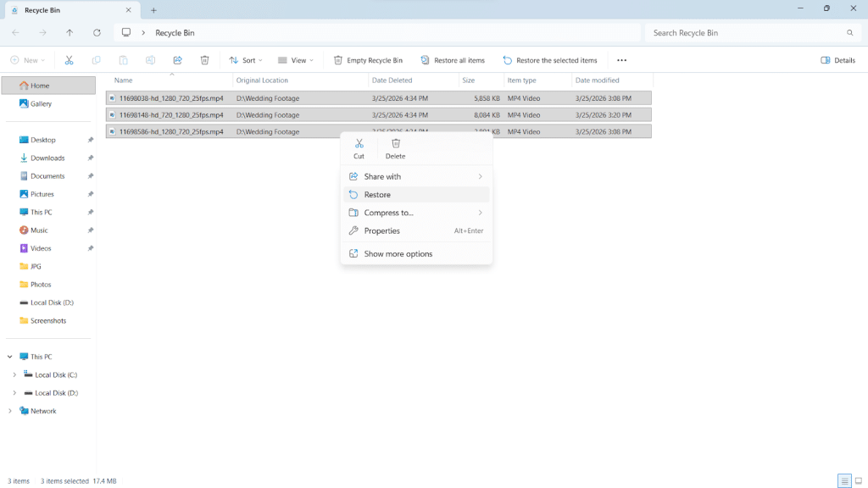Go up one folder level with Up arrow

pos(70,32)
